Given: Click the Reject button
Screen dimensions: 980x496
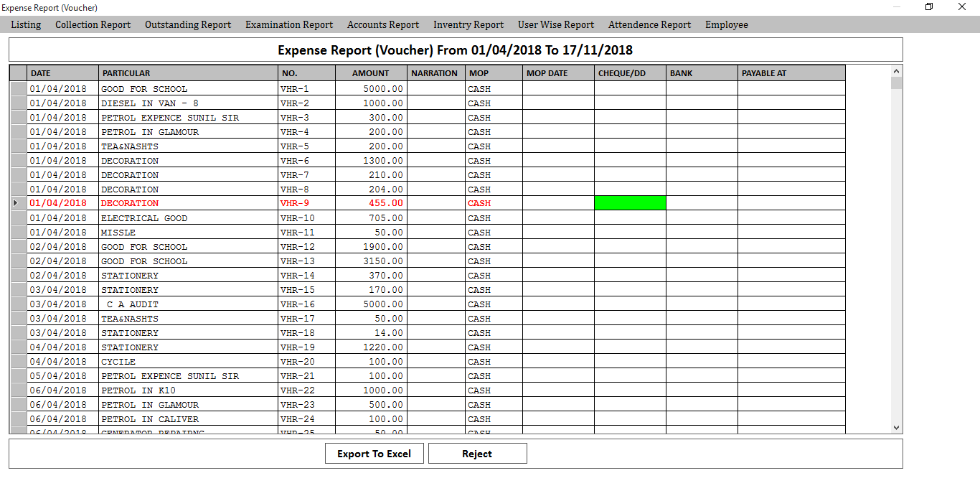Looking at the screenshot, I should click(477, 454).
